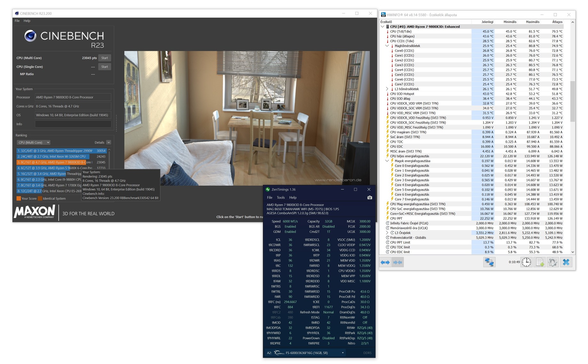The image size is (588, 364).
Task: Select the orange Ryzen 7 9800X3D ranking row
Action: (61, 162)
